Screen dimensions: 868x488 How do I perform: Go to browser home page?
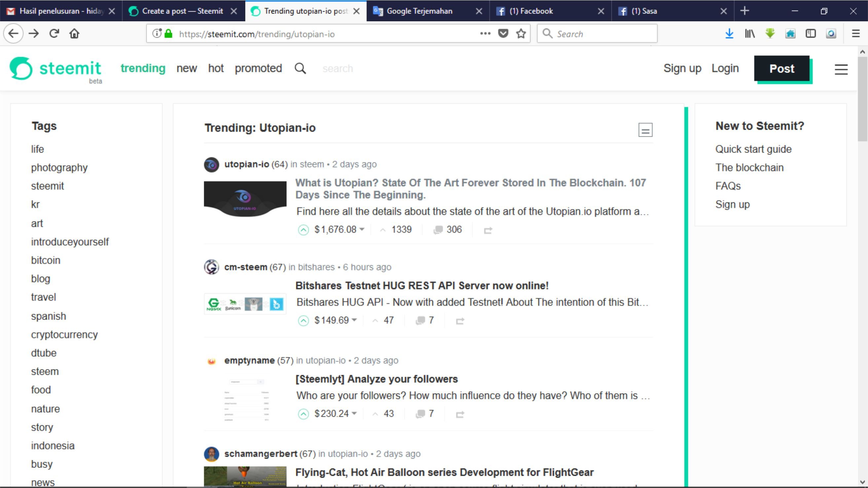(74, 33)
